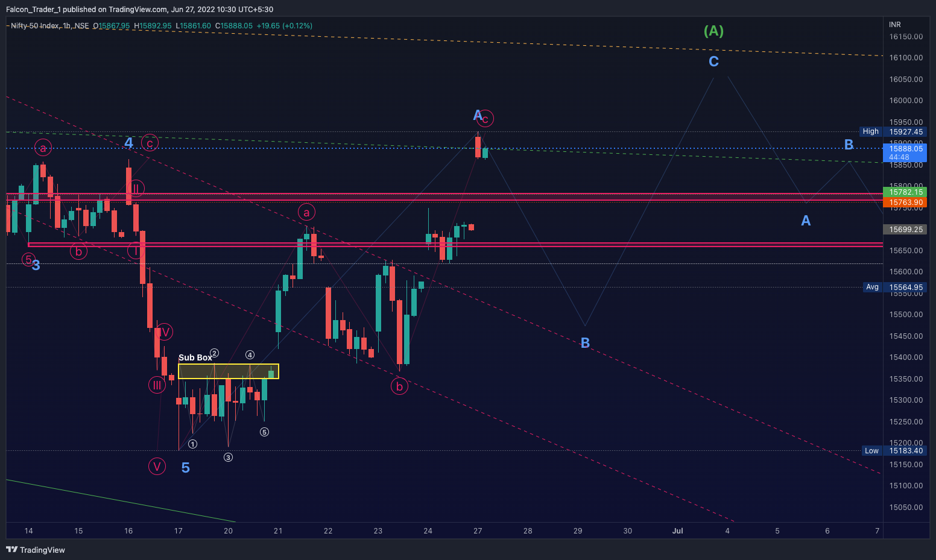Click the current price tag 15888.05
936x560 pixels.
pos(905,153)
